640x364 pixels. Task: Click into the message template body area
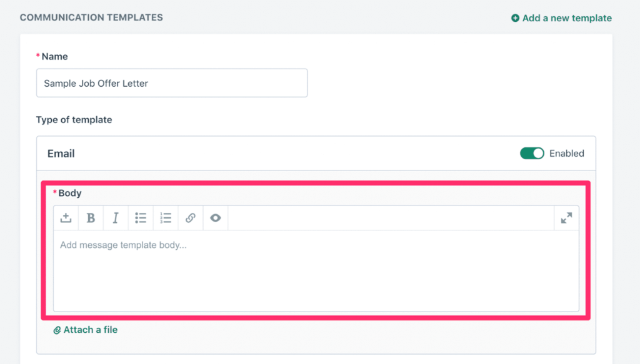[316, 270]
